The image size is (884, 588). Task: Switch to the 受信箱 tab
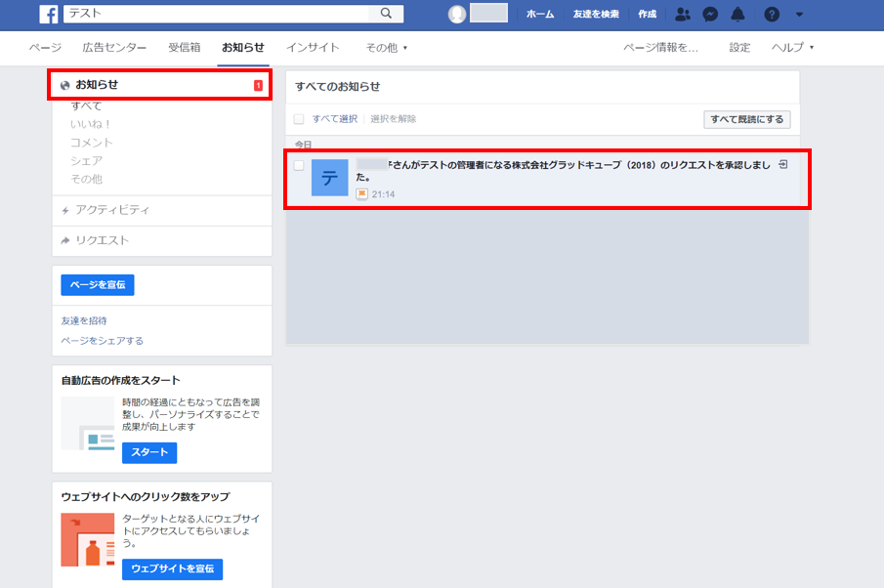pyautogui.click(x=185, y=47)
